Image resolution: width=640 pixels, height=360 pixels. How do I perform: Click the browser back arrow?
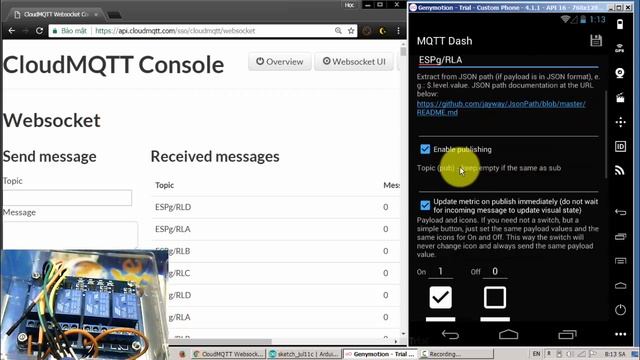[11, 31]
